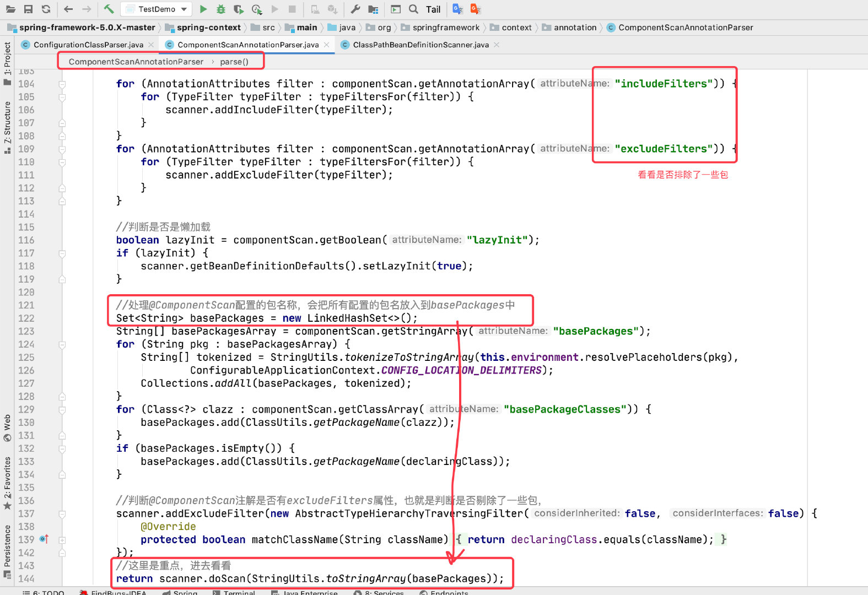Switch to ClassPathBeanDefinitionScanner.java tab
Screen dimensions: 868x595
pyautogui.click(x=420, y=45)
